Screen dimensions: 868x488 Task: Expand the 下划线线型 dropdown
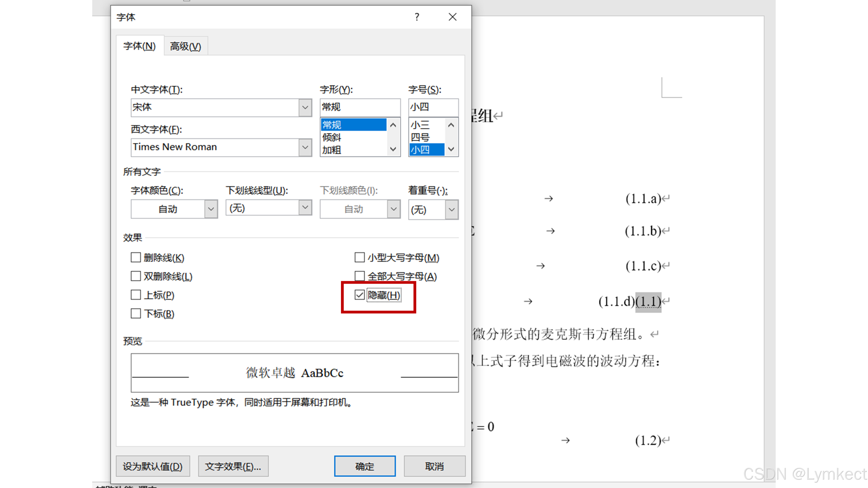305,208
